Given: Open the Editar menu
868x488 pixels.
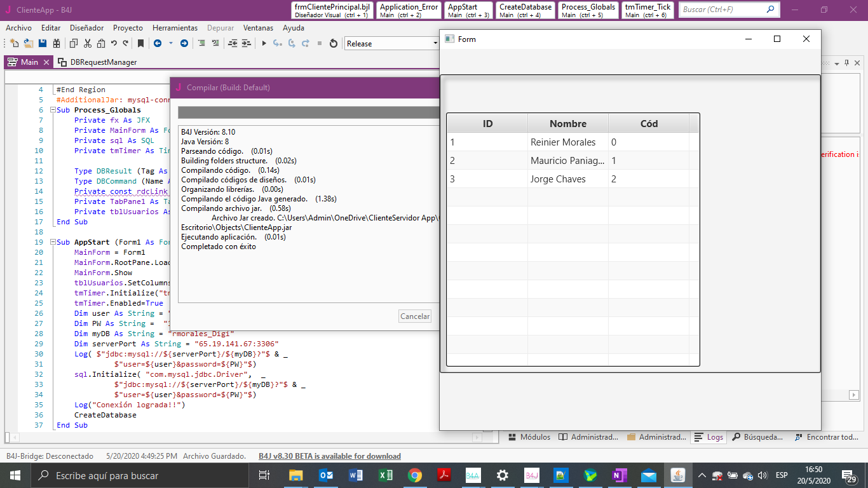Looking at the screenshot, I should click(51, 28).
